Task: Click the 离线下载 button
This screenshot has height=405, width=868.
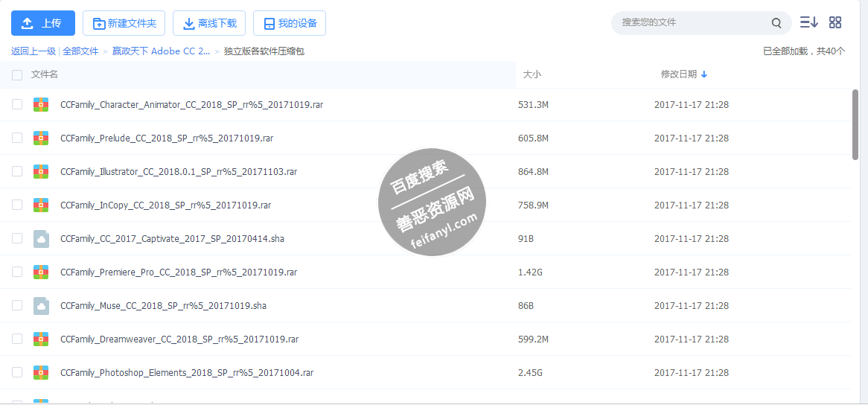Action: (209, 23)
